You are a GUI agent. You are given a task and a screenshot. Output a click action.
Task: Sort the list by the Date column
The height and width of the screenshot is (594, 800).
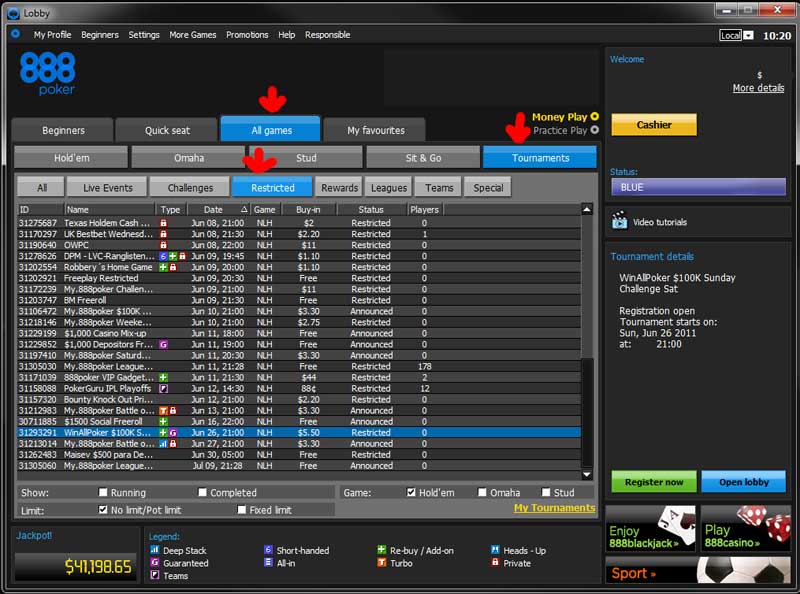coord(218,209)
